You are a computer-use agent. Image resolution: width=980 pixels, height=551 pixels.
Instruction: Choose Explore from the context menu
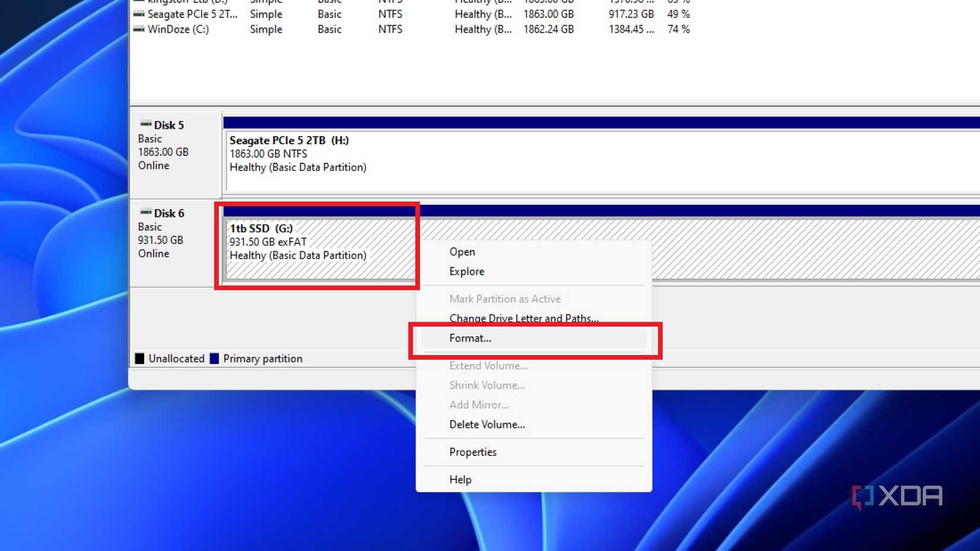(467, 271)
